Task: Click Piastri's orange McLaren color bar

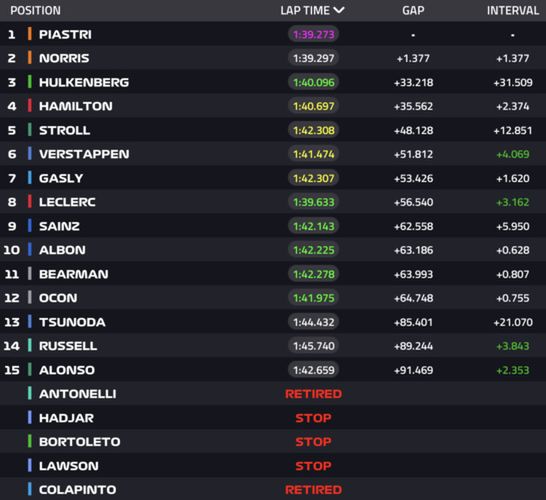Action: (x=30, y=34)
